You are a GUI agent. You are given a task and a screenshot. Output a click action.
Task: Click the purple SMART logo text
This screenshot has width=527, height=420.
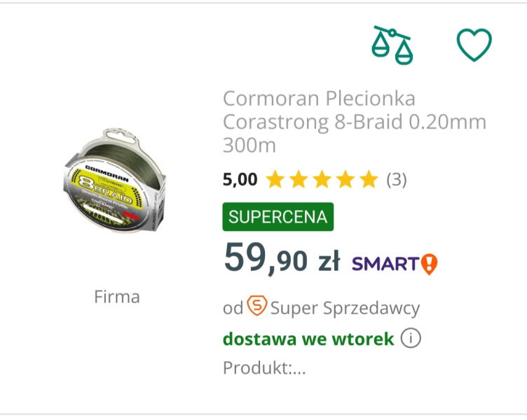click(385, 264)
